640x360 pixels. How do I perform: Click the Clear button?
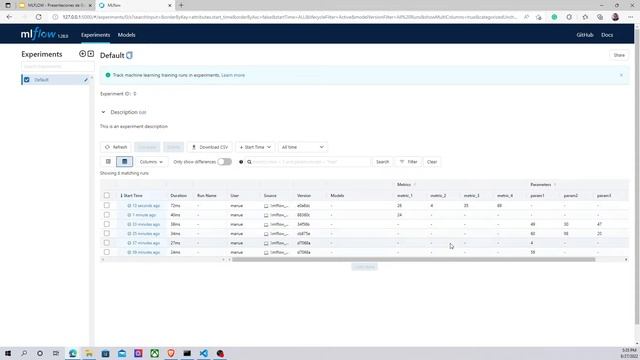pos(432,162)
